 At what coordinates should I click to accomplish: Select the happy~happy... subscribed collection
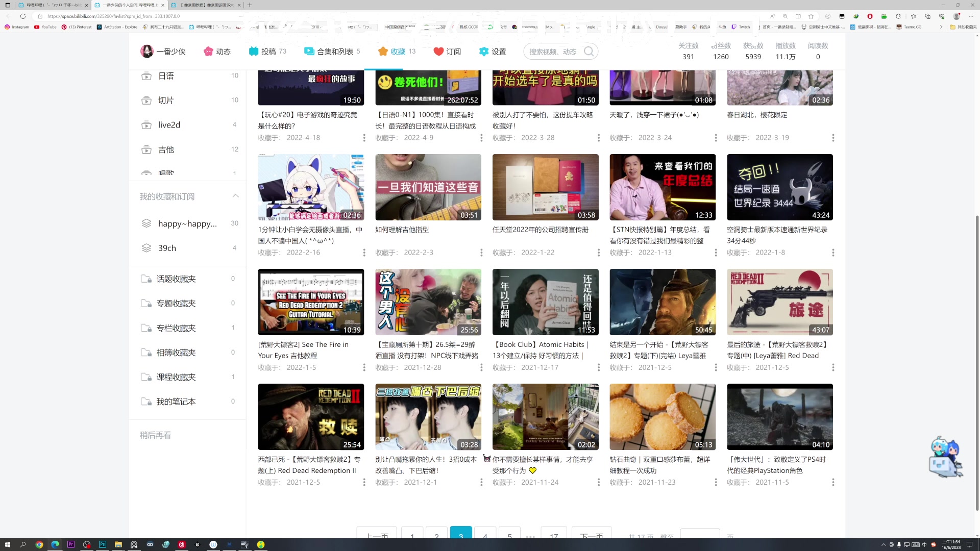point(188,223)
